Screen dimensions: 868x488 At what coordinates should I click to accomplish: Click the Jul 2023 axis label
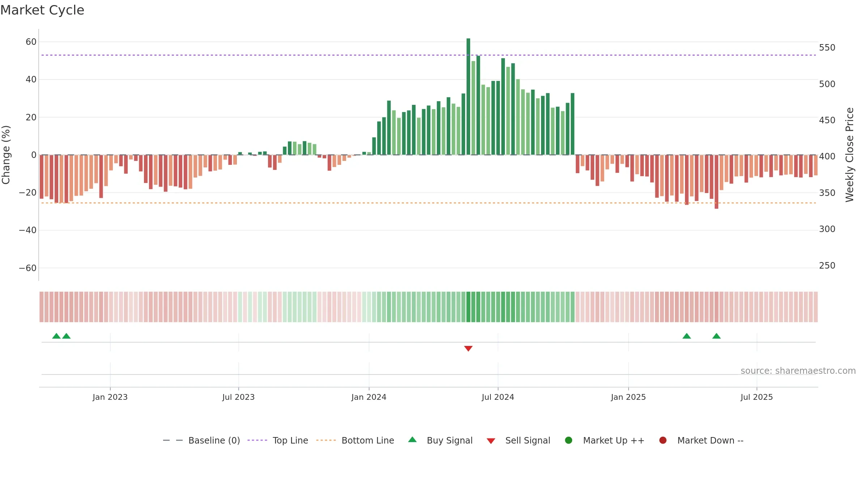pos(238,397)
